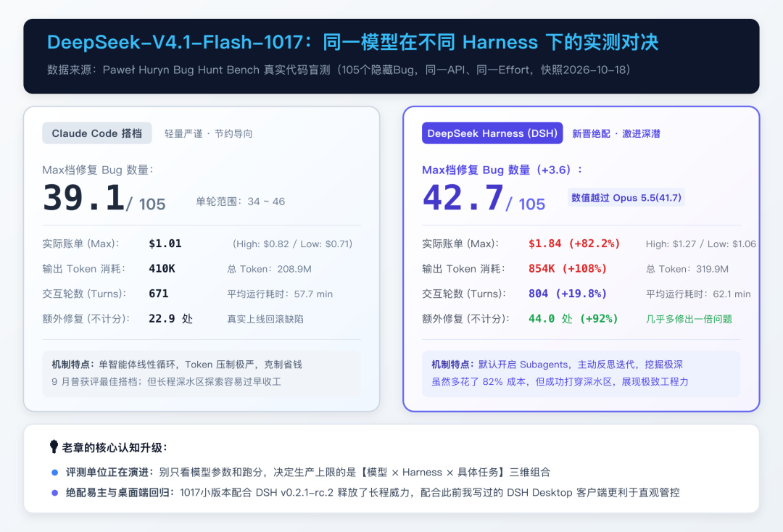
Task: Click 平均运行耗时: 57.7 min text
Action: (280, 294)
